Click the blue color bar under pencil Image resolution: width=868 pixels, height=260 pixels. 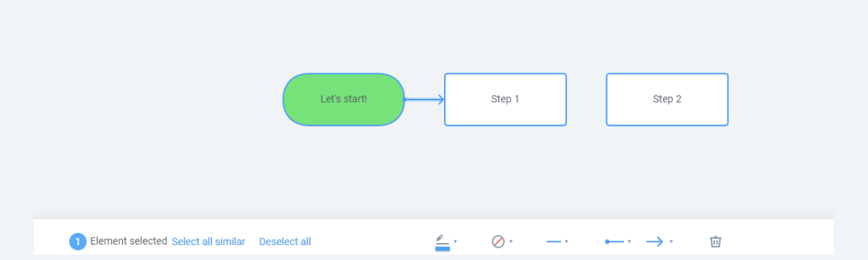(x=442, y=248)
